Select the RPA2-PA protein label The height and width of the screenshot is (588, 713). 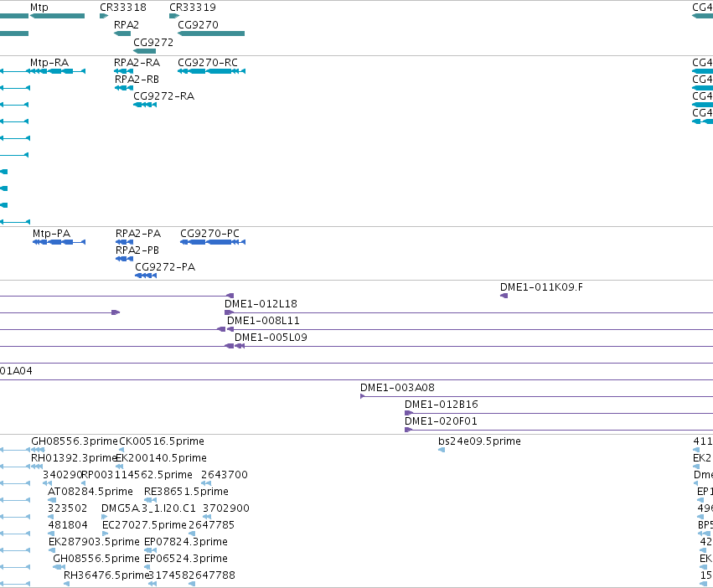(138, 234)
